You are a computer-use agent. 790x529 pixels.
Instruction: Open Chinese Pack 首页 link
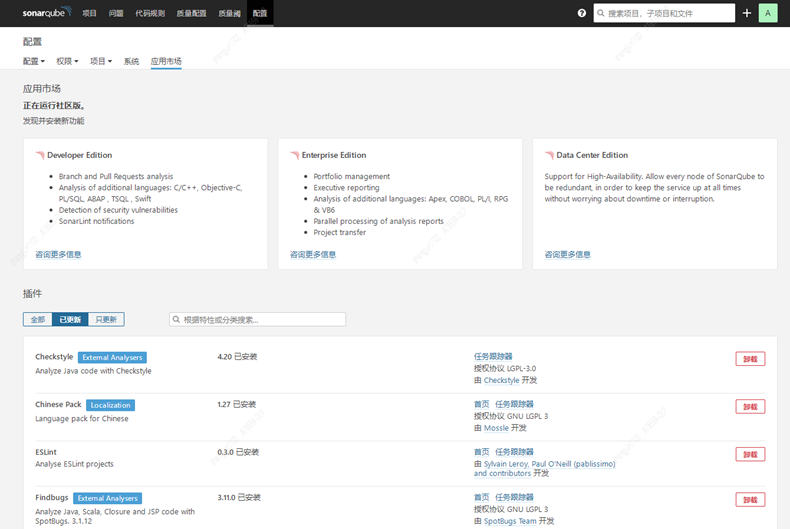coord(481,404)
